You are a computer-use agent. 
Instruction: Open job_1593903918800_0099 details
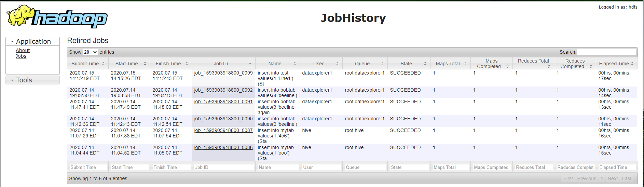click(223, 73)
